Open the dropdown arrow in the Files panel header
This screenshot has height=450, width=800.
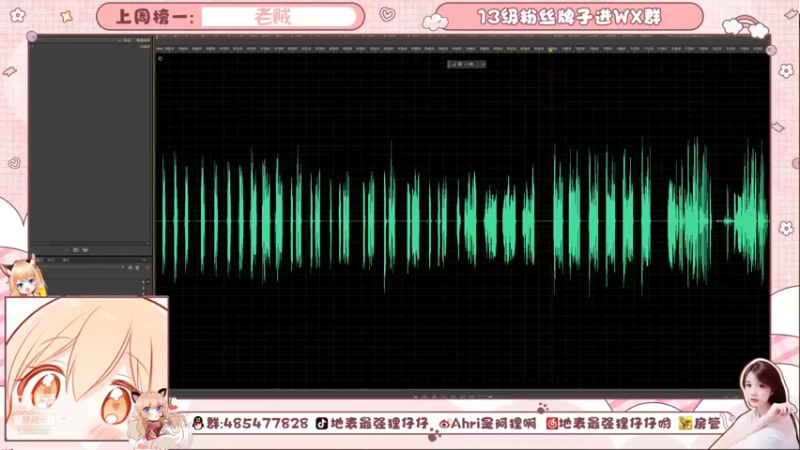pyautogui.click(x=119, y=40)
